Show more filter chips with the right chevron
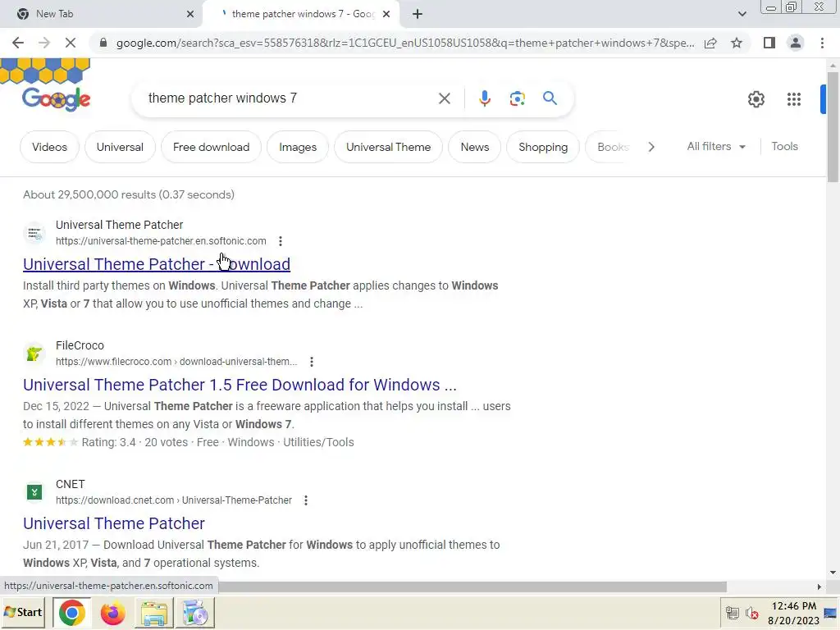The image size is (840, 630). pos(651,147)
